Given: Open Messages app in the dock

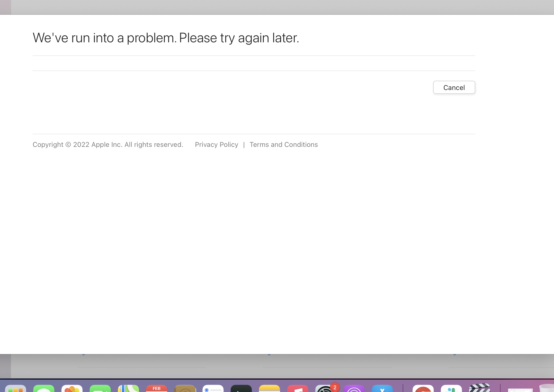Looking at the screenshot, I should pos(44,389).
